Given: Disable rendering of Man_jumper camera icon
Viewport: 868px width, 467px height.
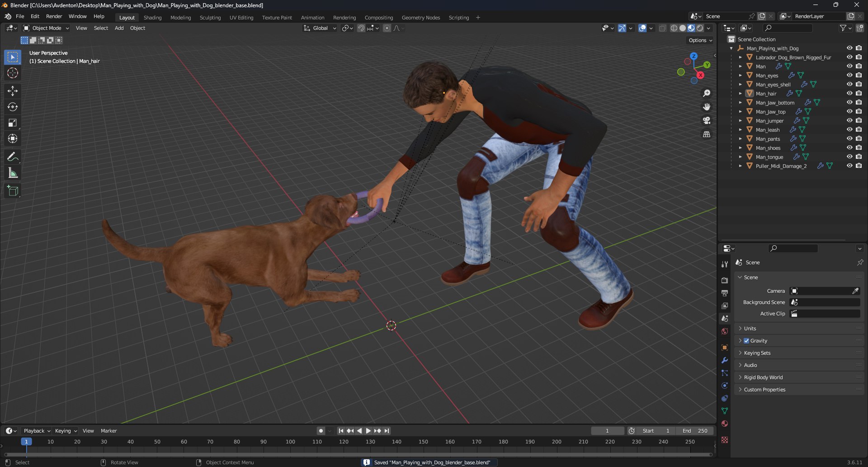Looking at the screenshot, I should pos(859,120).
